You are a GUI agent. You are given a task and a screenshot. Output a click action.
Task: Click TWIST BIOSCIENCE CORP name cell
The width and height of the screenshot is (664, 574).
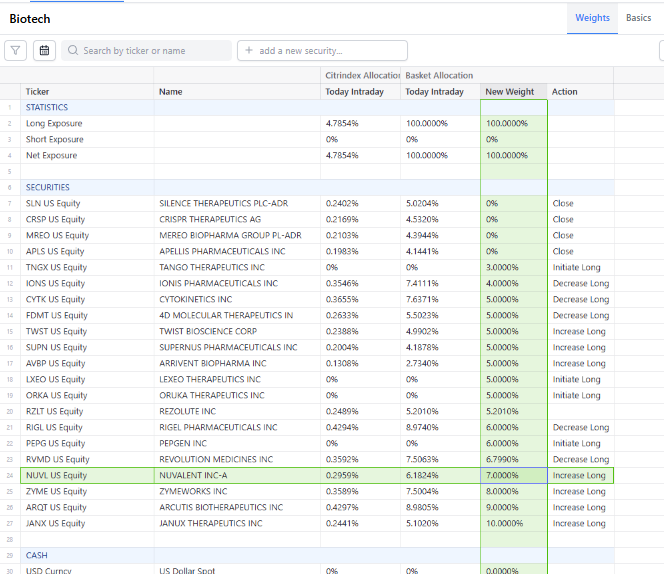point(237,332)
